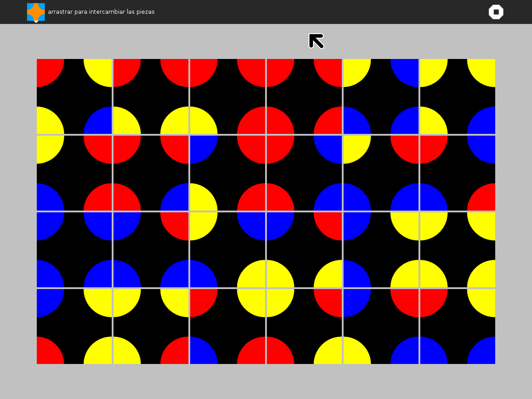This screenshot has width=532, height=399.
Task: Click the text "arrastrar para intercambiar las piezas"
Action: pos(101,12)
